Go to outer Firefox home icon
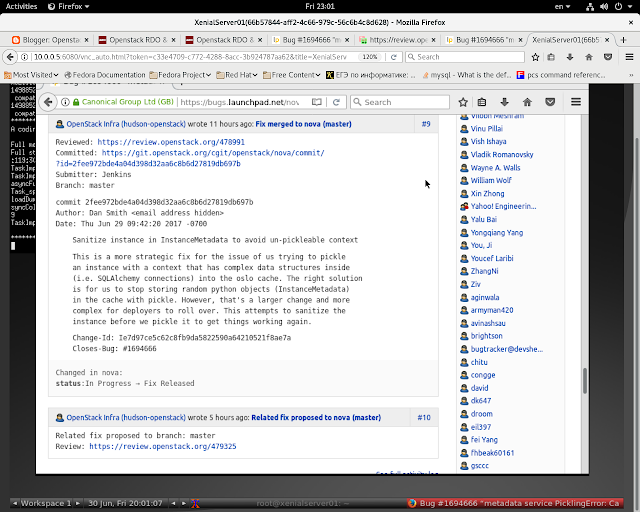Viewport: 640px width, 512px height. click(x=589, y=57)
